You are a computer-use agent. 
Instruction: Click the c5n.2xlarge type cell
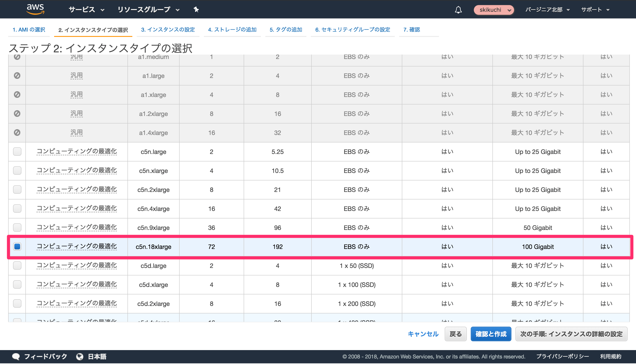tap(154, 190)
